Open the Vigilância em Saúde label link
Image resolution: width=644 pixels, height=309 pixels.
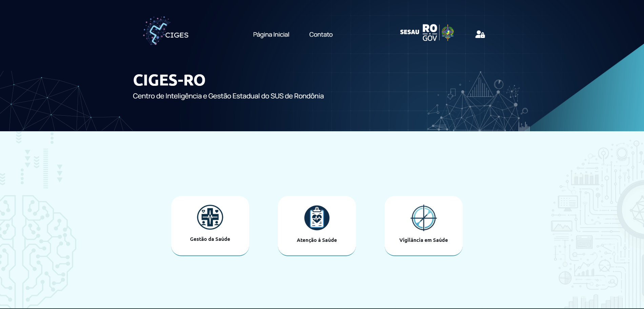[x=424, y=240]
